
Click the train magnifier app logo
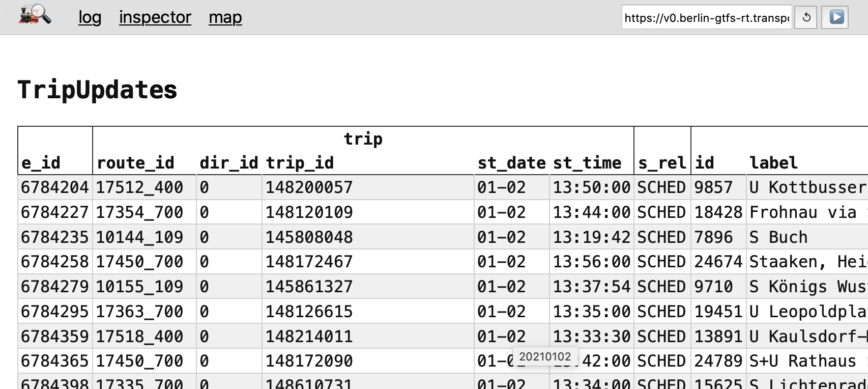(35, 15)
